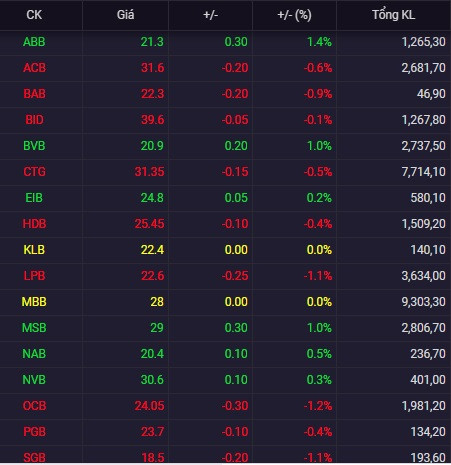This screenshot has height=465, width=451.
Task: Click the MSB change value 0.30
Action: 236,328
